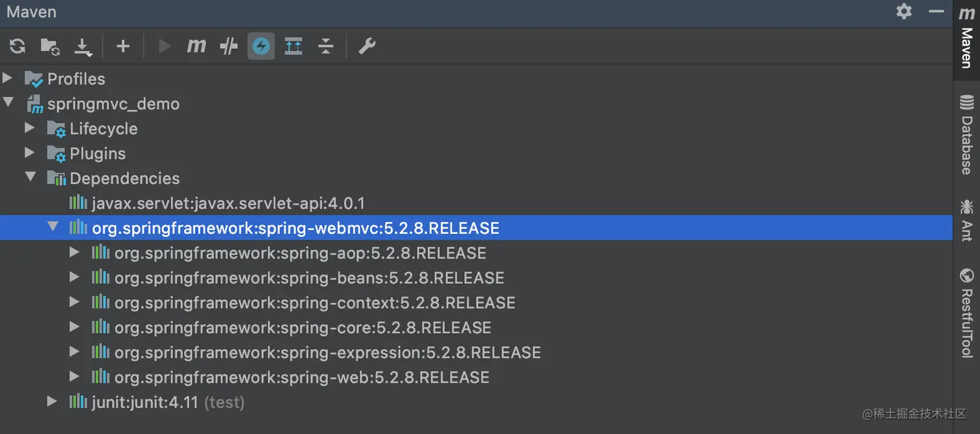Hide the Maven tool window
980x434 pixels.
[x=936, y=11]
